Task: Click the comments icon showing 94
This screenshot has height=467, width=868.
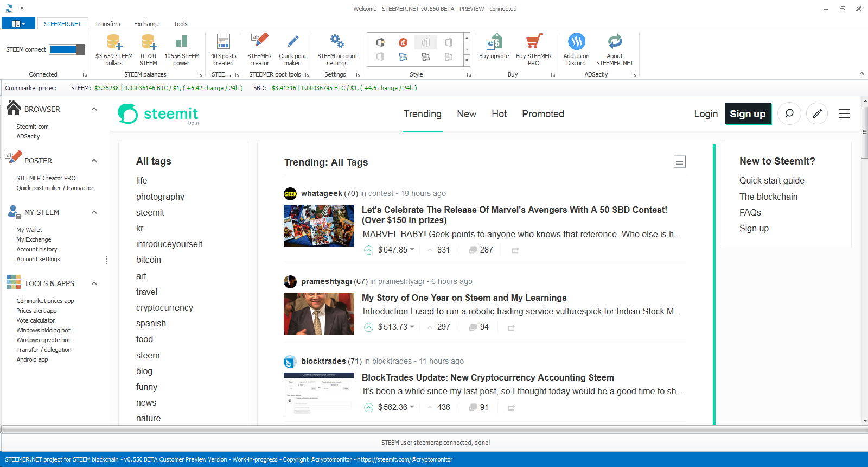Action: pyautogui.click(x=473, y=327)
